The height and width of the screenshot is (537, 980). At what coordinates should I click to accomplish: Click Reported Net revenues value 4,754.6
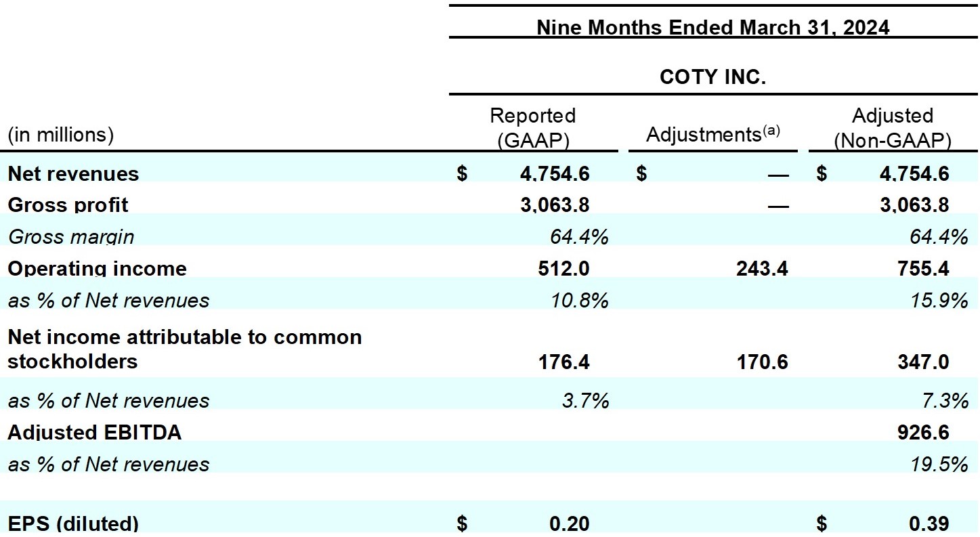click(x=555, y=173)
